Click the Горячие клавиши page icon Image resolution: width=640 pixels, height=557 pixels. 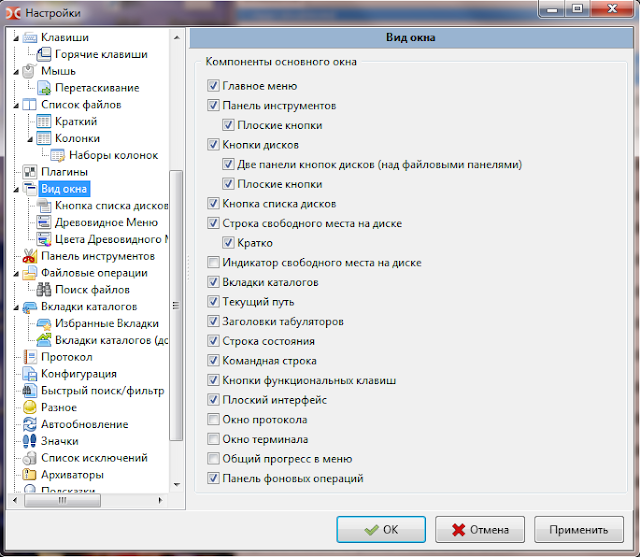click(x=44, y=54)
